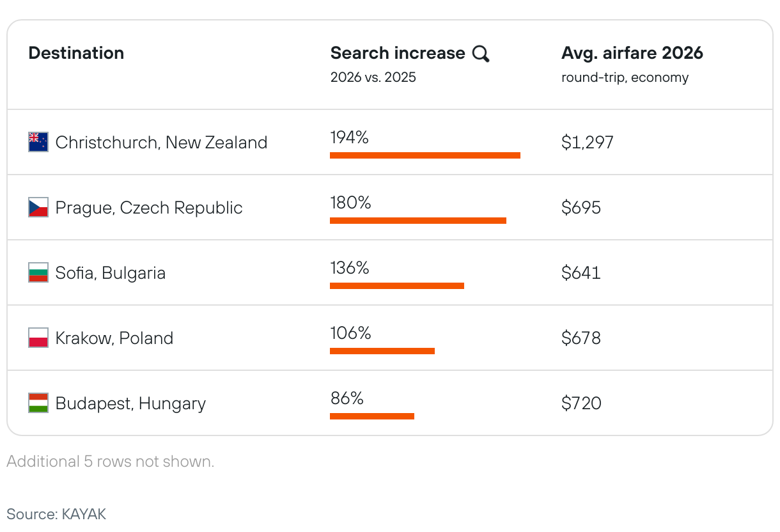Click the Bulgaria flag icon

pos(38,272)
